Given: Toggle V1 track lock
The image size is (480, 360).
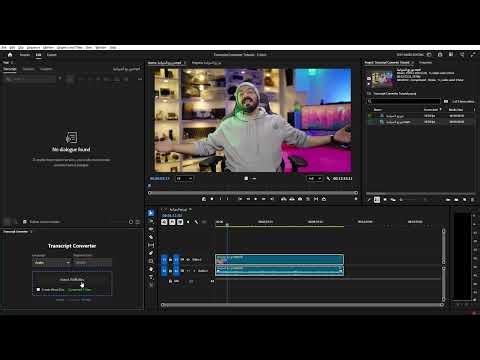Looking at the screenshot, I should 170,259.
